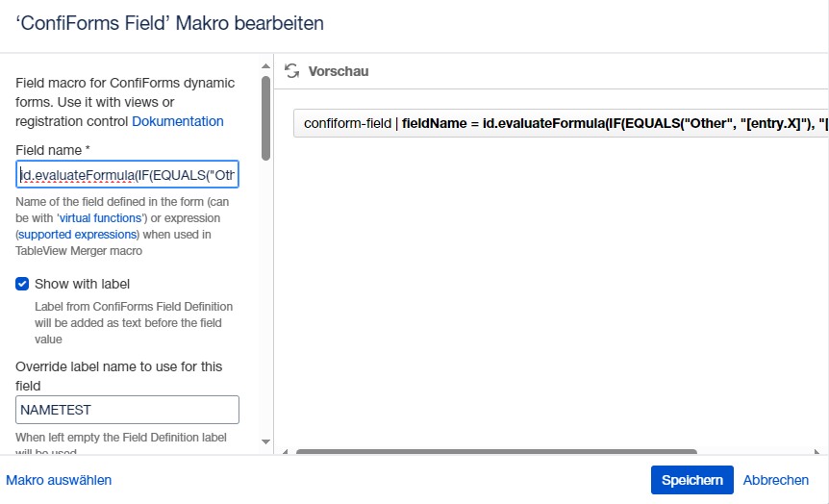Click into the Field name input
Image resolution: width=829 pixels, height=504 pixels.
click(127, 174)
